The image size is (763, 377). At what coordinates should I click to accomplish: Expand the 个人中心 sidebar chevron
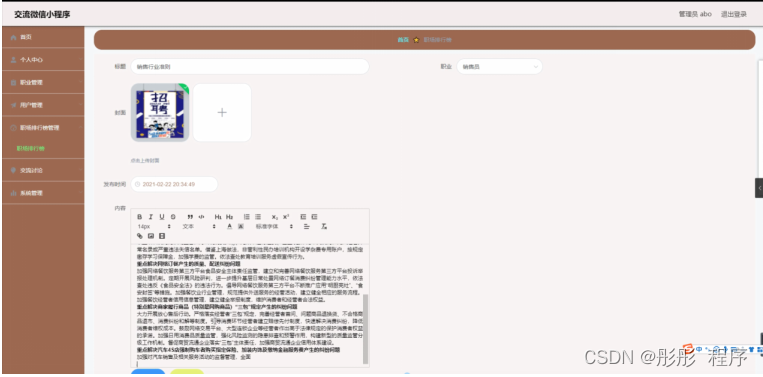80,60
